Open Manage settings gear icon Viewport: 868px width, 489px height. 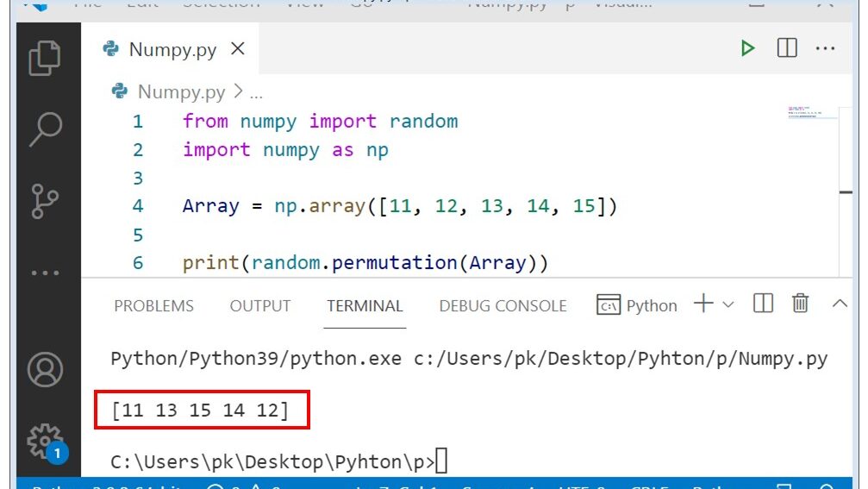click(45, 441)
